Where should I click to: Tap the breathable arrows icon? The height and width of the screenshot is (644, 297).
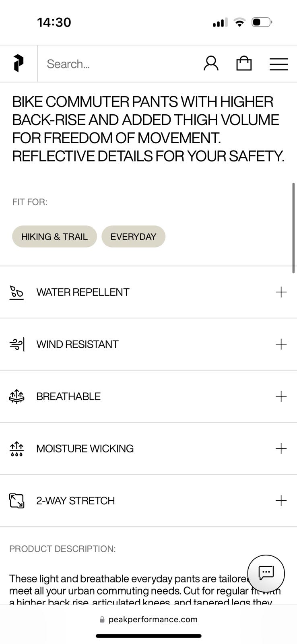(17, 396)
